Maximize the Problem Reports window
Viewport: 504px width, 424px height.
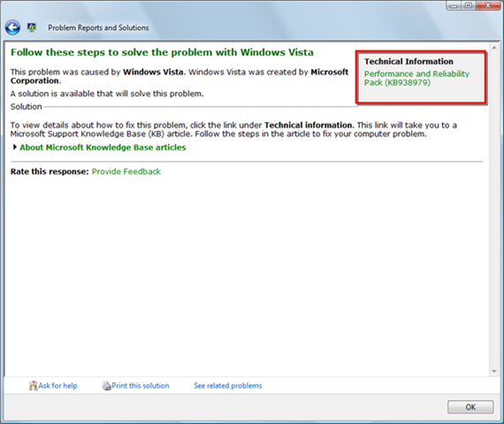(469, 5)
